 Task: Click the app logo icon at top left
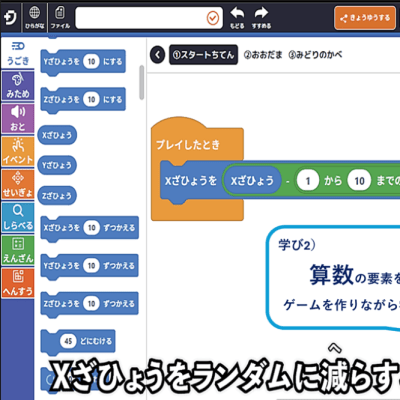(x=10, y=17)
